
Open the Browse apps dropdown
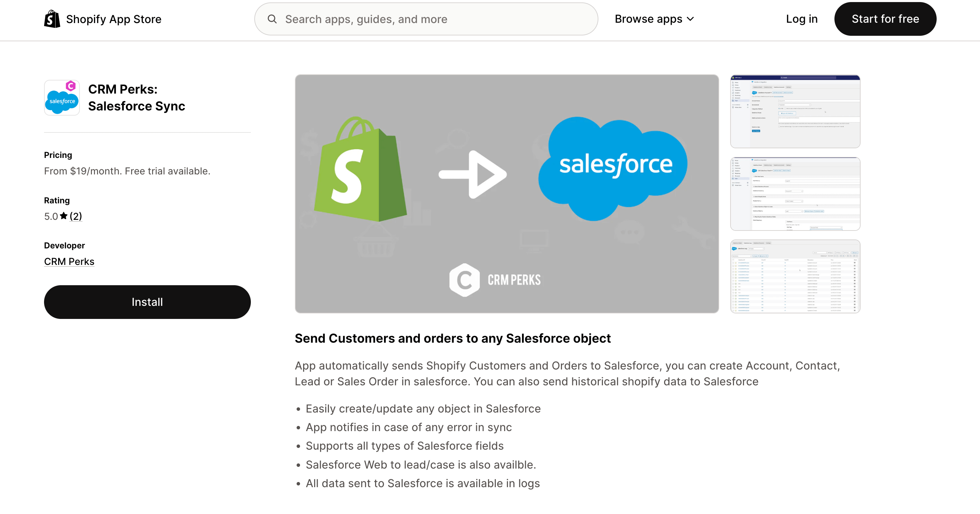click(649, 19)
